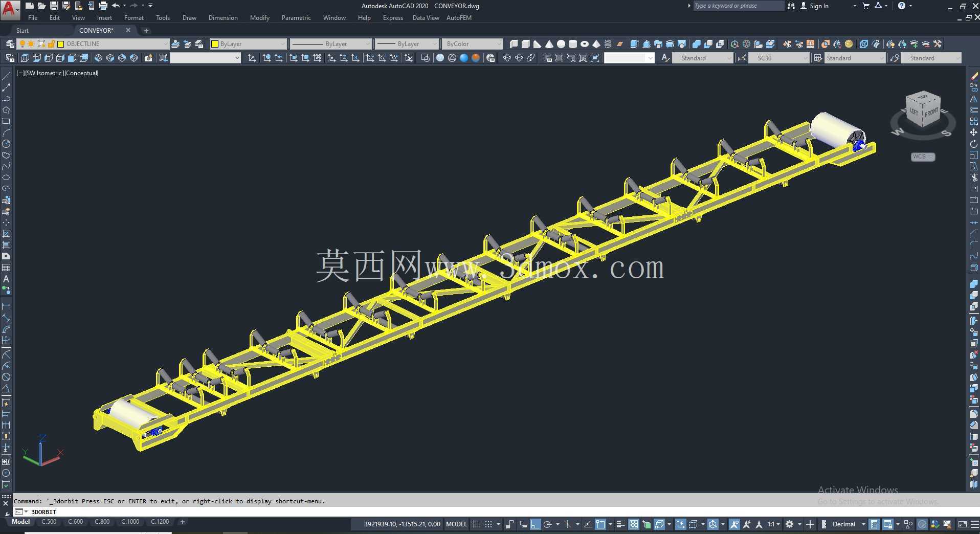Select the Rectangle tool in Draw toolbar
Screen dimensions: 980x534
coord(6,121)
